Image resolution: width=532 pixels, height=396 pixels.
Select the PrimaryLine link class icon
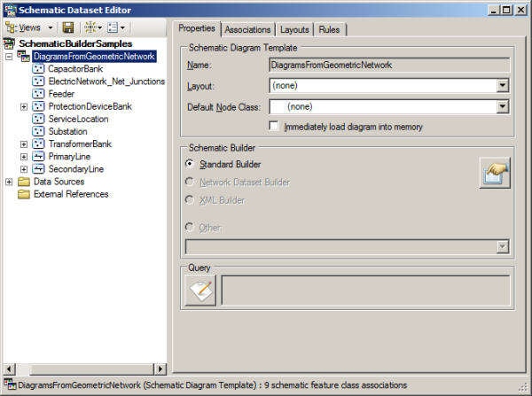click(38, 156)
